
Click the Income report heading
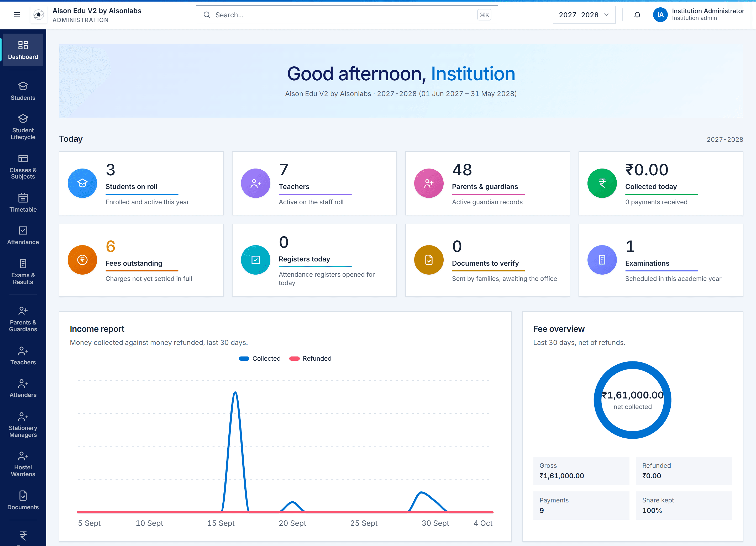(x=97, y=329)
